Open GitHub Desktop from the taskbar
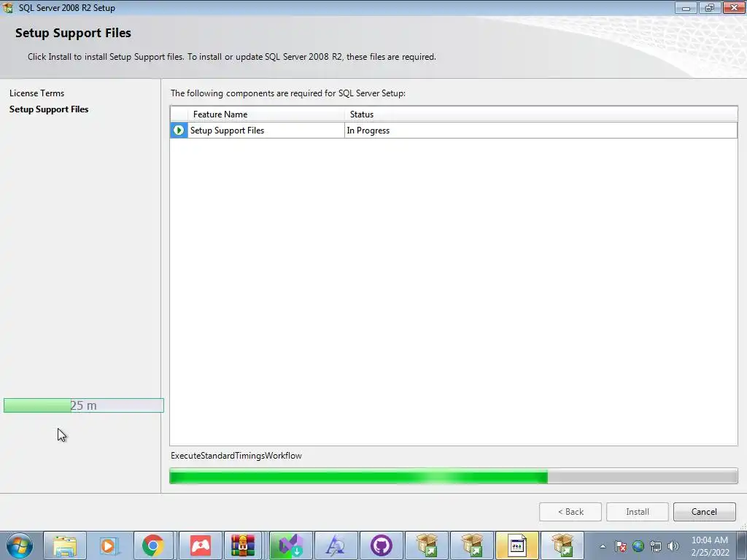Image resolution: width=747 pixels, height=560 pixels. click(381, 545)
